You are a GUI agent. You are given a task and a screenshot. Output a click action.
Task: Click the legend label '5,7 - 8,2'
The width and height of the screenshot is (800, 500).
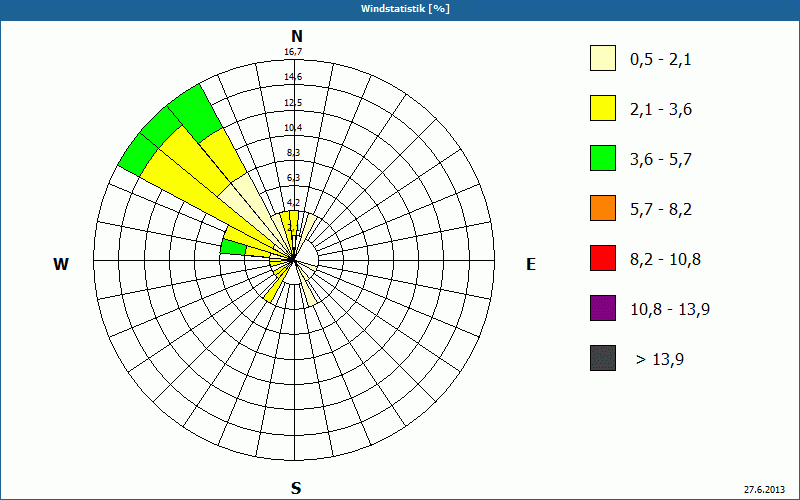[x=661, y=210]
